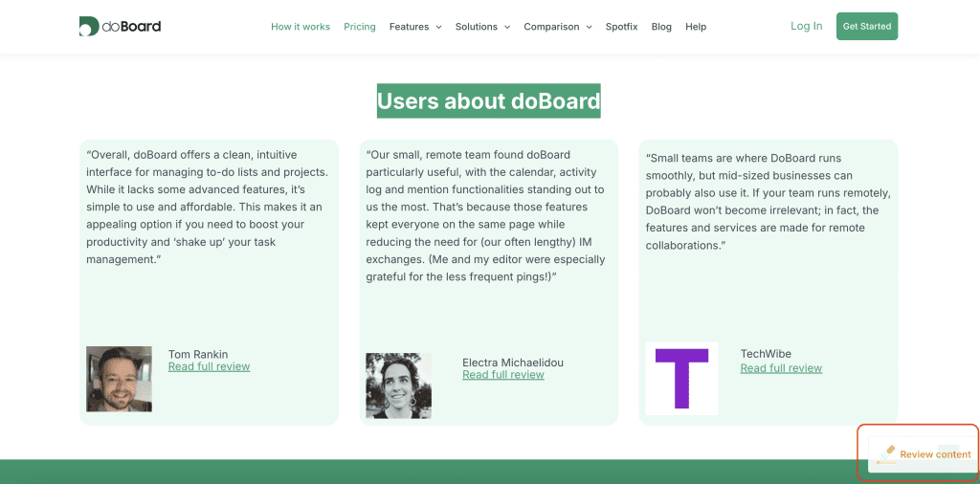Expand the Features dropdown menu
The height and width of the screenshot is (484, 980).
coord(415,27)
